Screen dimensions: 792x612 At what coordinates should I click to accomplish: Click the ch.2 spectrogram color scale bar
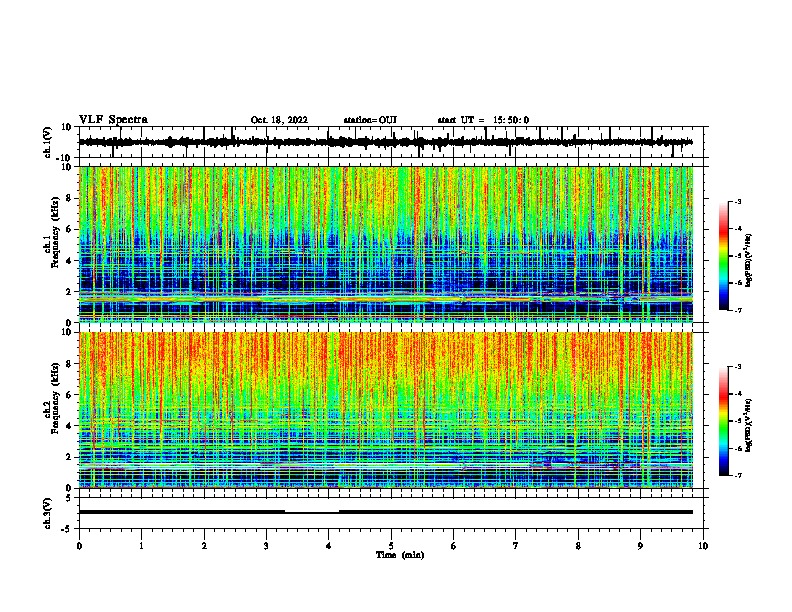click(724, 421)
